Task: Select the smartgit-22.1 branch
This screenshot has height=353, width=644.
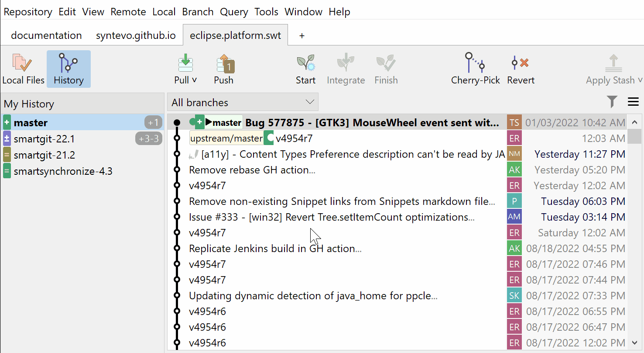Action: pyautogui.click(x=83, y=139)
